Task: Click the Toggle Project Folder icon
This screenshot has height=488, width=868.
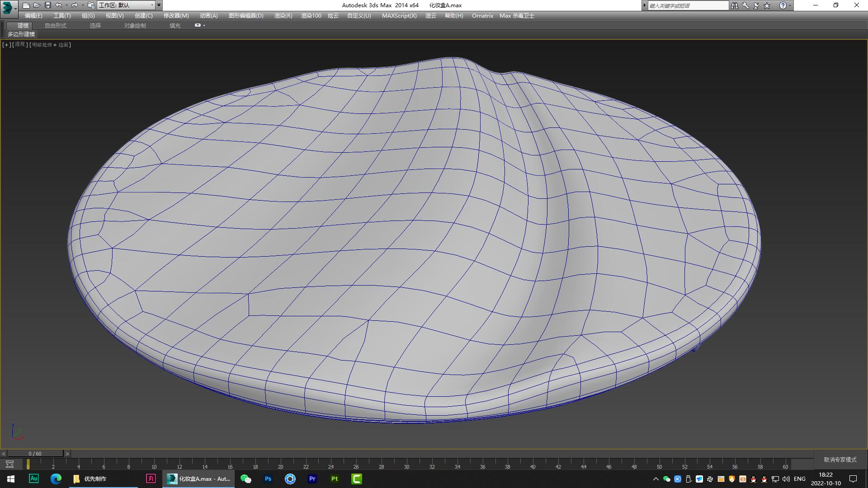Action: [x=91, y=5]
